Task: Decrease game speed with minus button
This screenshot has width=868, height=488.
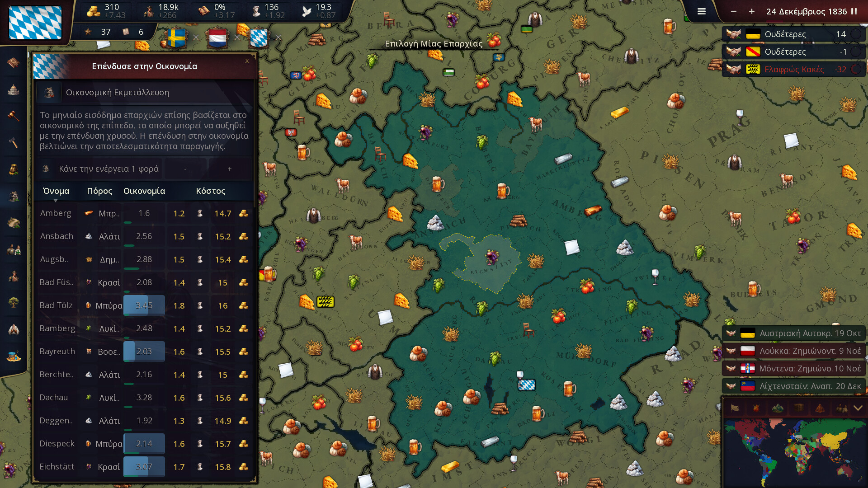Action: coord(733,12)
